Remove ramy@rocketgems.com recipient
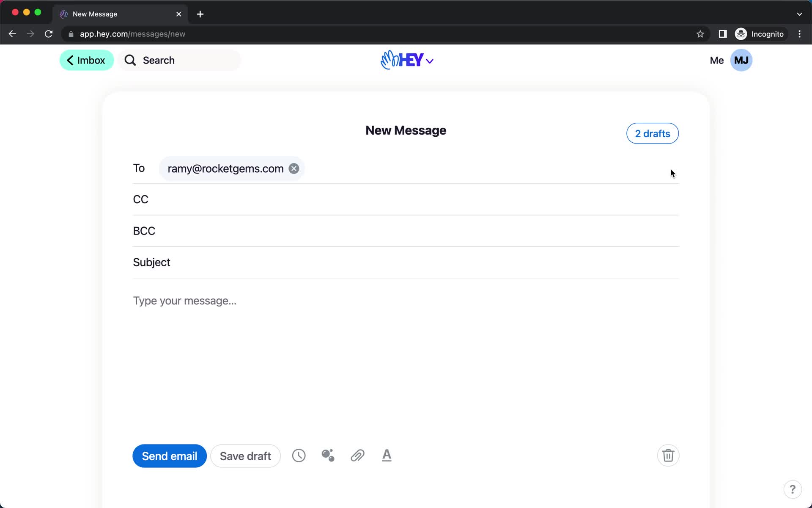 coord(294,168)
